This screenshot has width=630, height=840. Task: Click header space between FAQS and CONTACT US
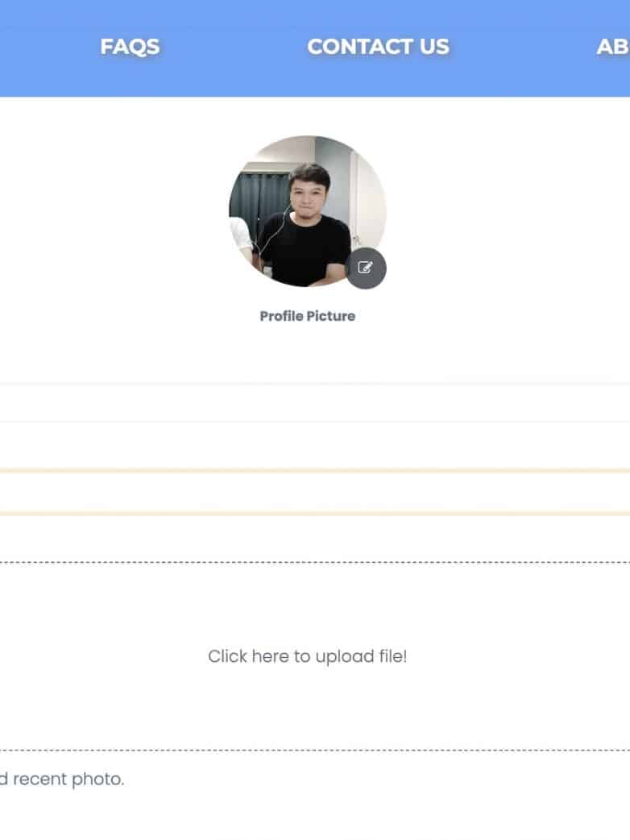tap(234, 47)
